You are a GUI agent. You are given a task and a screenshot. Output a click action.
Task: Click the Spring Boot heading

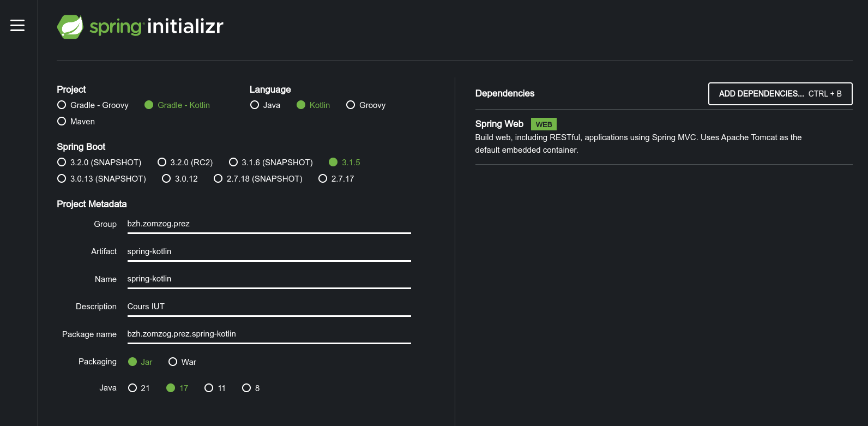tap(81, 147)
